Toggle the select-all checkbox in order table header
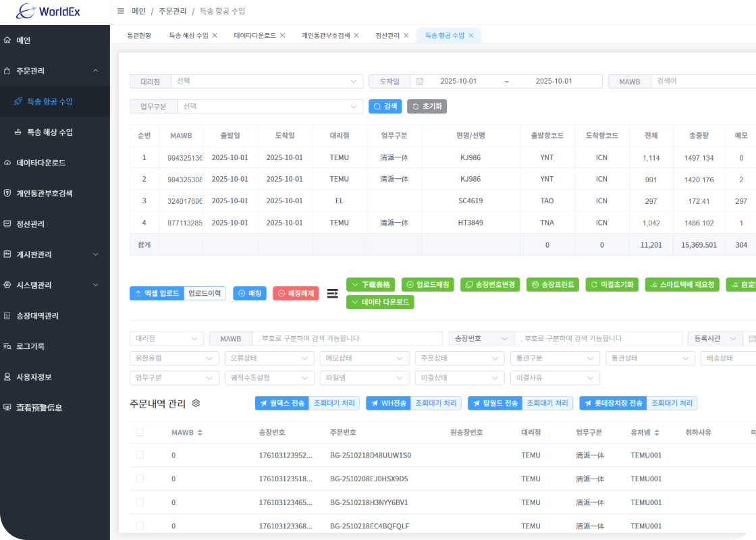The image size is (756, 540). tap(140, 433)
